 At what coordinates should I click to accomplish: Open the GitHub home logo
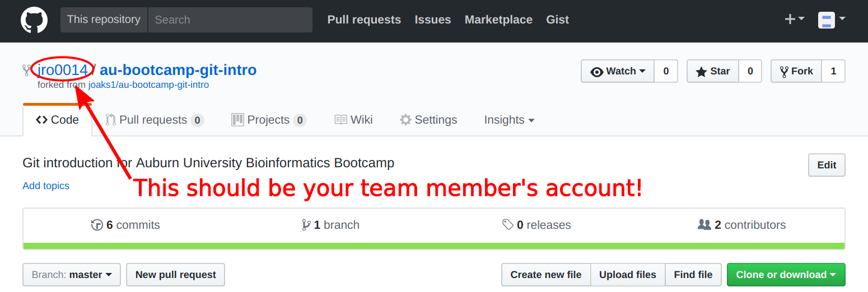(34, 20)
